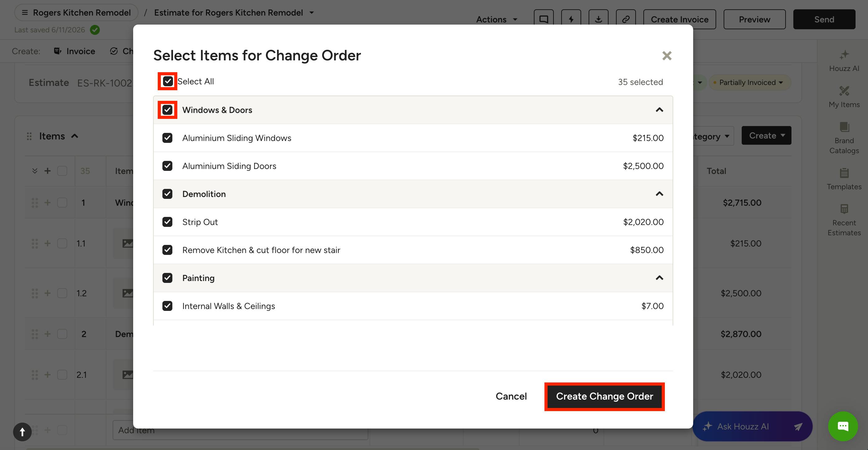This screenshot has height=450, width=868.
Task: Open the black Create dropdown button
Action: [766, 135]
